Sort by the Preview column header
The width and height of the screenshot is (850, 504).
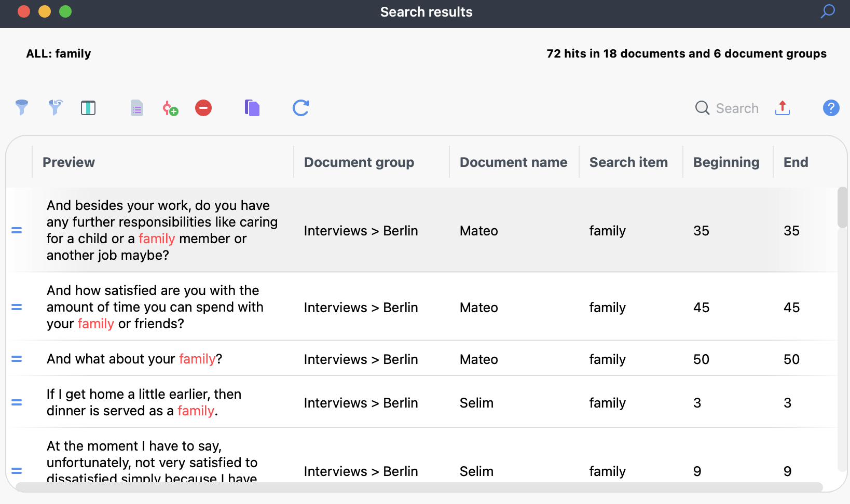pyautogui.click(x=68, y=162)
